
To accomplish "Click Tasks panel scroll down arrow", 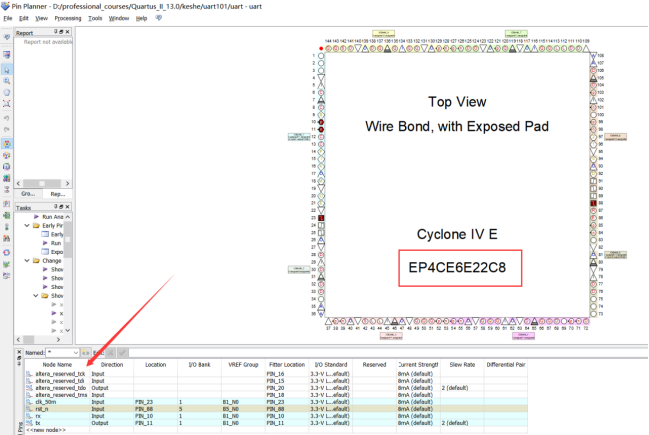I will pos(67,330).
